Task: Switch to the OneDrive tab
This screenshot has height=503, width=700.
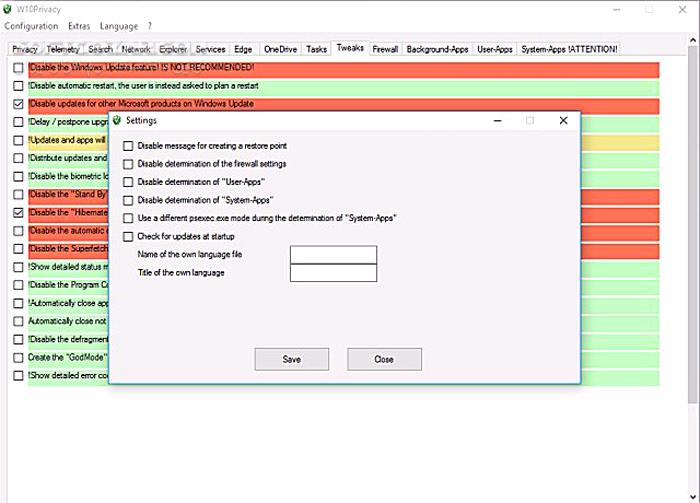Action: (x=280, y=50)
